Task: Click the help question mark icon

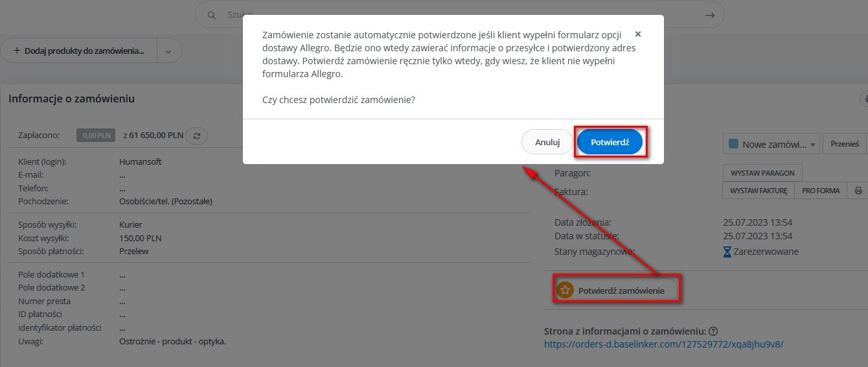Action: 714,331
